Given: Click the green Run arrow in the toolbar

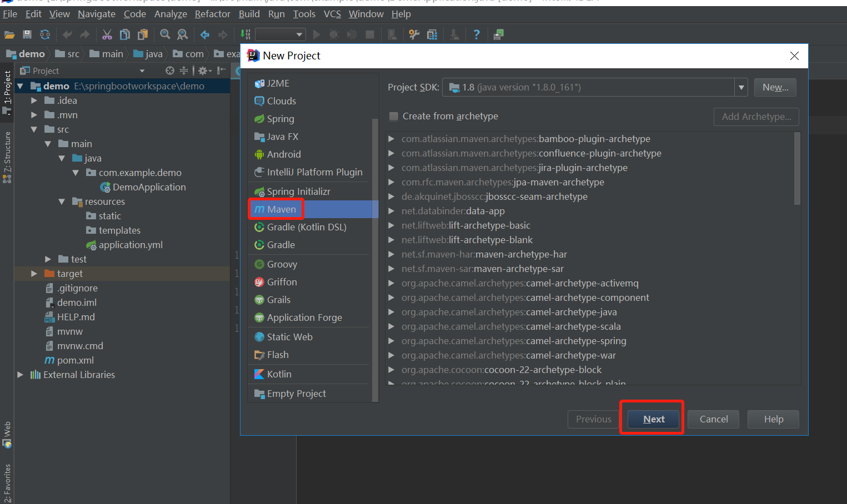Looking at the screenshot, I should [316, 34].
